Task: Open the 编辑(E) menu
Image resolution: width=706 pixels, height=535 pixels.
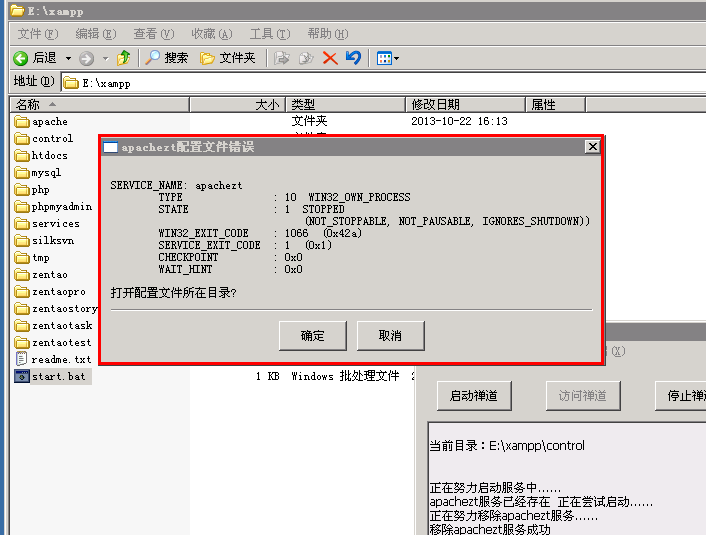Action: (95, 34)
